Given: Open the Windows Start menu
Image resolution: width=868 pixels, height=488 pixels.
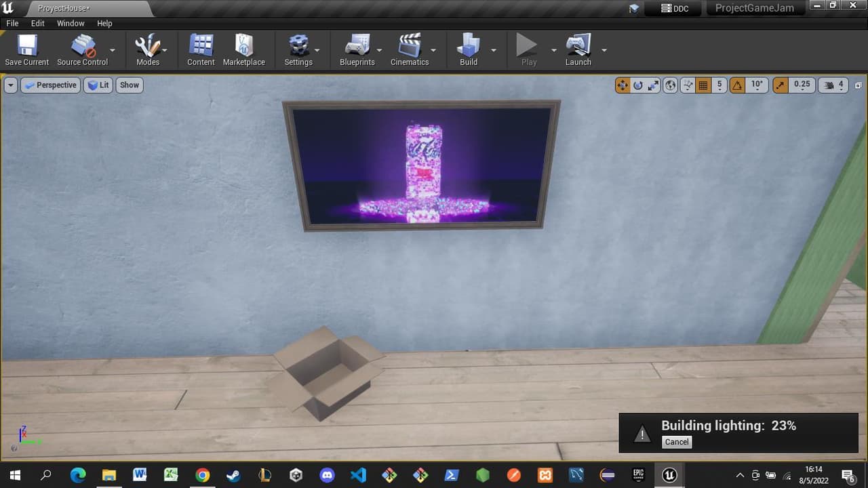Looking at the screenshot, I should [x=15, y=475].
